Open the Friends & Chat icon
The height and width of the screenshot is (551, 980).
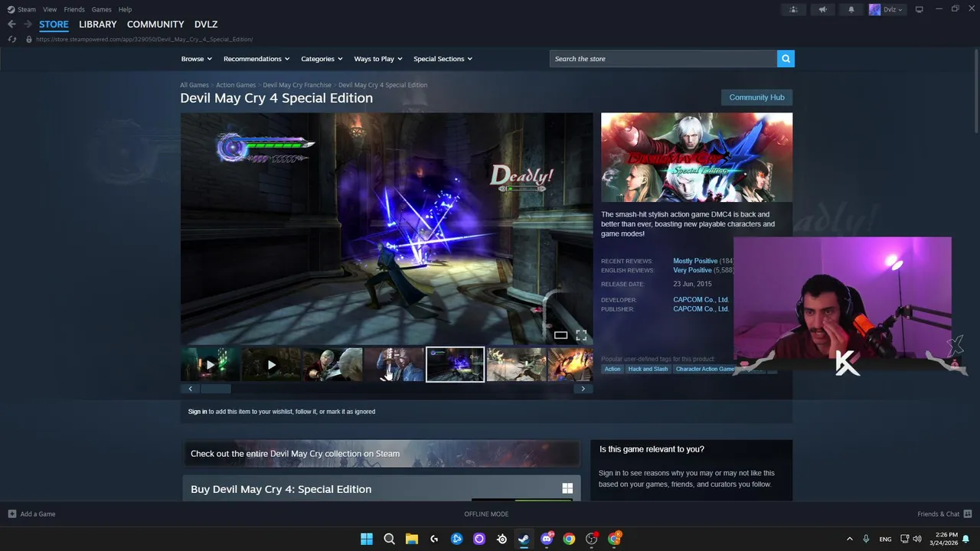coord(968,514)
